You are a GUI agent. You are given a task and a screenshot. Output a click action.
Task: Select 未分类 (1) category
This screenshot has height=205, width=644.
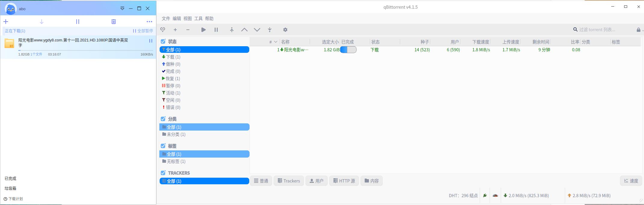204,134
